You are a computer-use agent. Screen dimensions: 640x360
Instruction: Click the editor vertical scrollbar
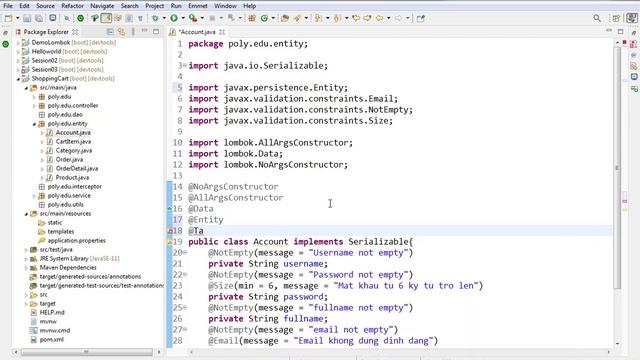tap(617, 168)
